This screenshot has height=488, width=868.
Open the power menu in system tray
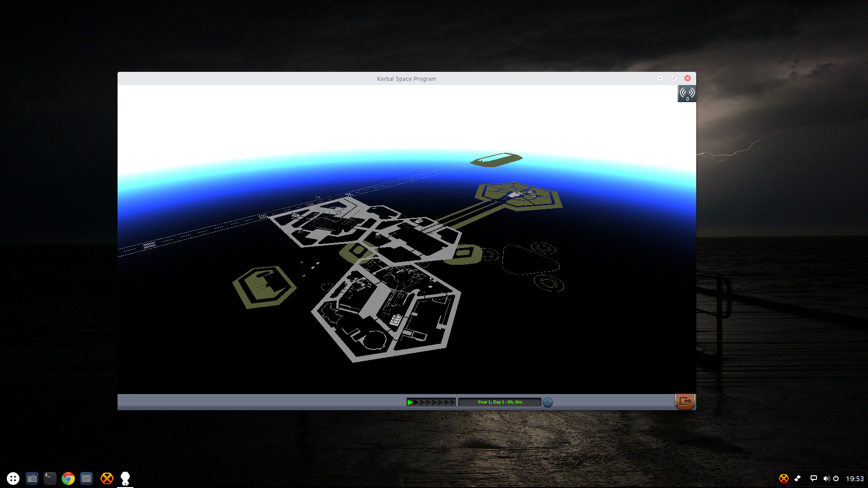coord(836,479)
